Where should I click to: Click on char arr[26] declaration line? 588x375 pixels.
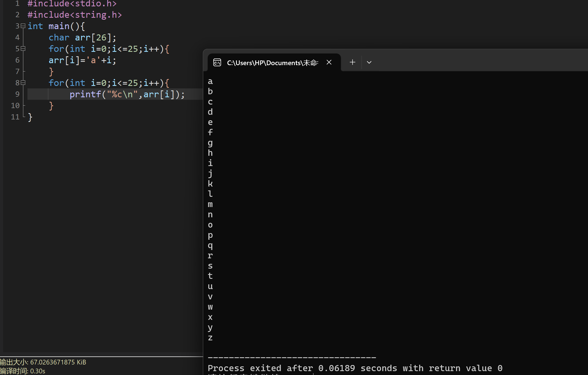tap(82, 37)
